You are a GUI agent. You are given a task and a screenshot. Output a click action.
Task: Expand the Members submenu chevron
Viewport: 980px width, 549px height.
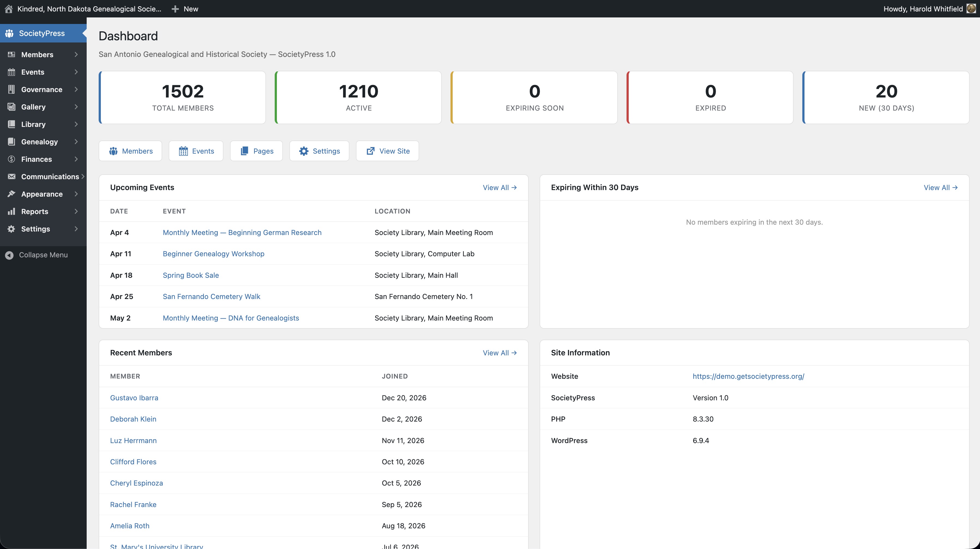(76, 54)
